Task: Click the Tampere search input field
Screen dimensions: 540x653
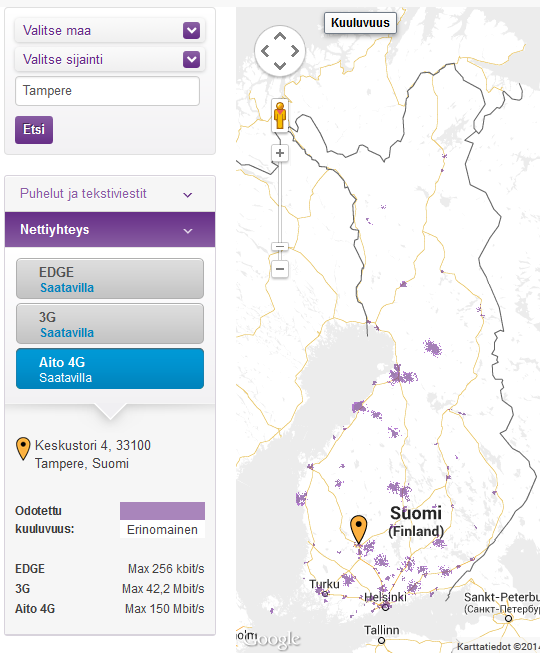Action: click(107, 91)
